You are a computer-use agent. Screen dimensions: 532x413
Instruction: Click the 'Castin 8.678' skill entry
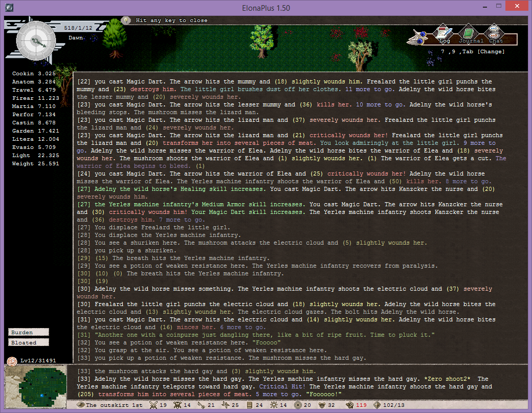tap(34, 122)
